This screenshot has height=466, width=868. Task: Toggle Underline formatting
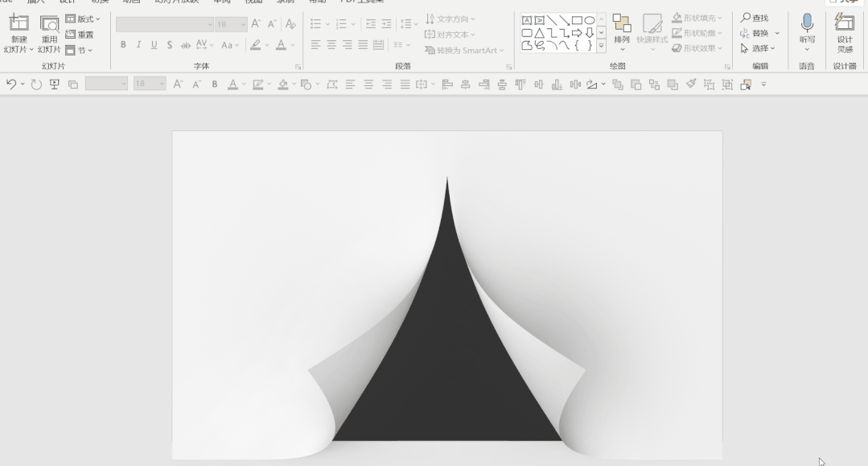click(154, 45)
